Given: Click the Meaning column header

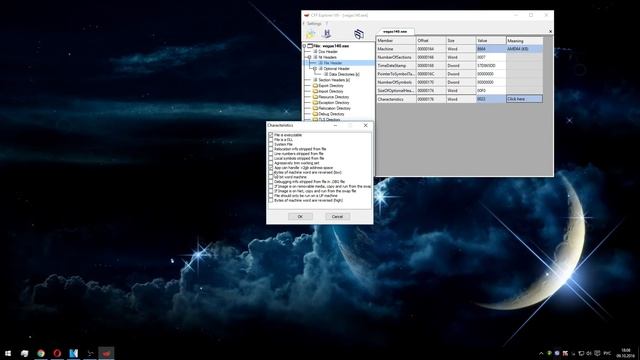Looking at the screenshot, I should (524, 41).
